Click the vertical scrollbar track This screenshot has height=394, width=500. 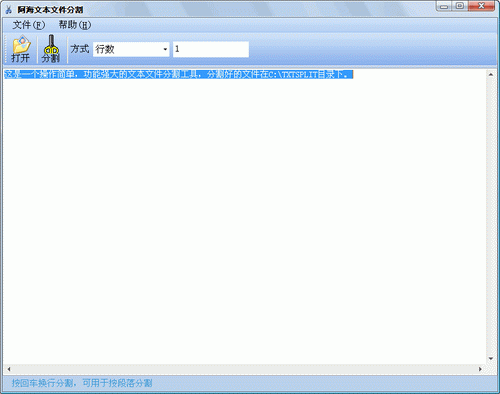click(491, 217)
